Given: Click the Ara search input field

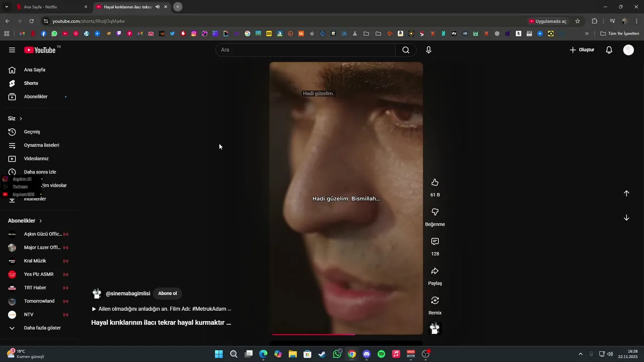Looking at the screenshot, I should tap(305, 50).
